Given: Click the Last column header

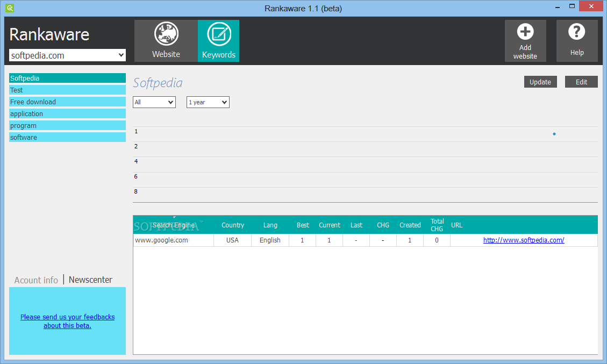Looking at the screenshot, I should (x=356, y=225).
